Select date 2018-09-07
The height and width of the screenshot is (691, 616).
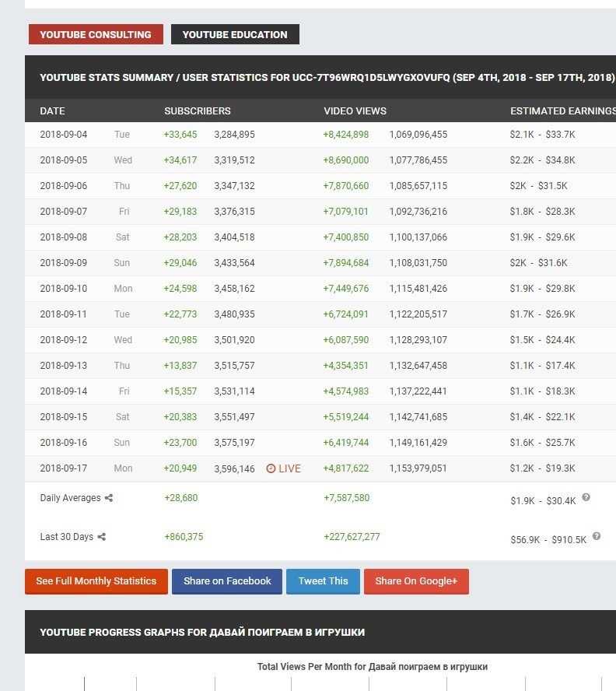click(x=64, y=212)
